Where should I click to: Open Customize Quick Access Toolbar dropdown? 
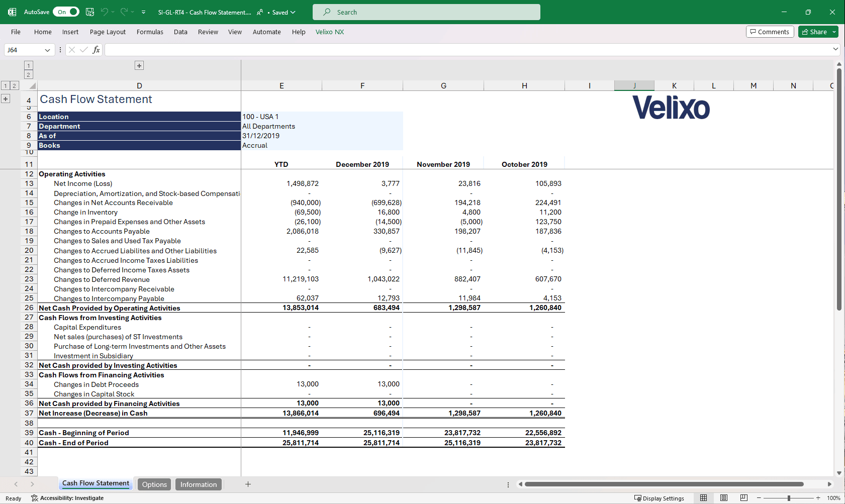tap(143, 12)
